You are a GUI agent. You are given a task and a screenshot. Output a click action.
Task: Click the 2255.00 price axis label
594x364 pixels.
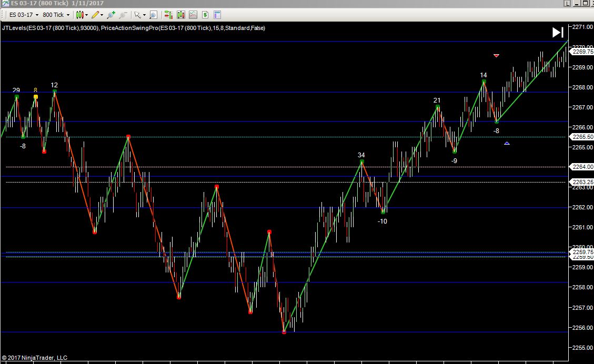click(582, 347)
